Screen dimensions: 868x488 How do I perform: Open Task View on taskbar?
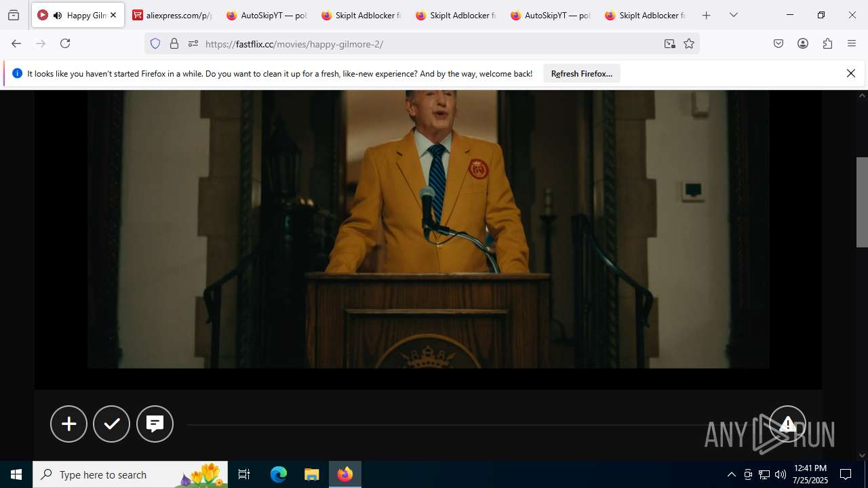244,474
